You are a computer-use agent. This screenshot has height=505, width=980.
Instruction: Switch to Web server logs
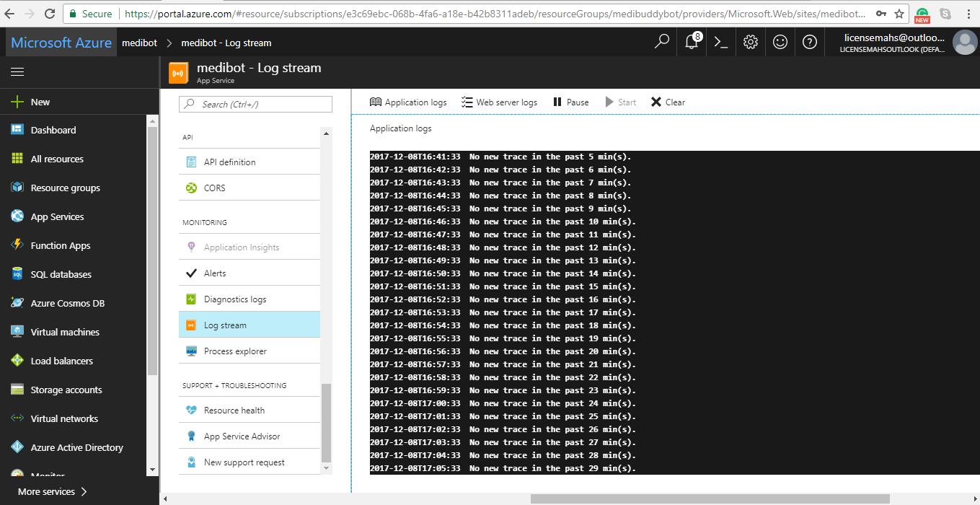[x=499, y=102]
